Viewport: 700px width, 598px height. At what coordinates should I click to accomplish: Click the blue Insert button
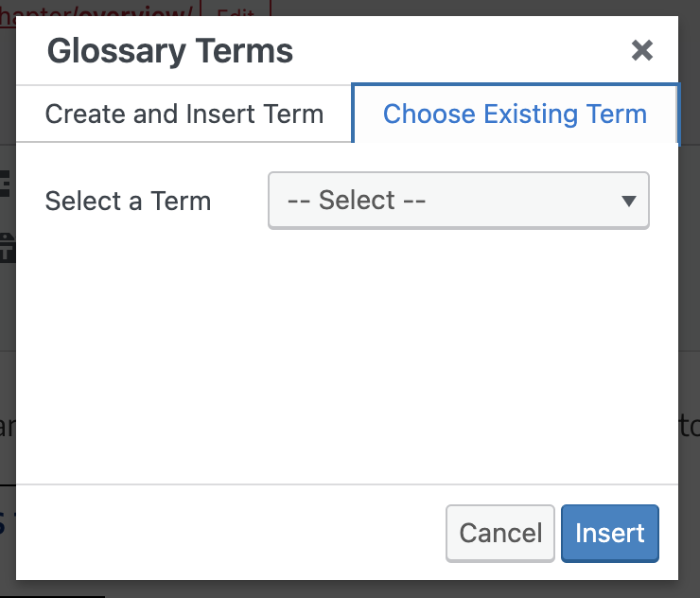[609, 533]
